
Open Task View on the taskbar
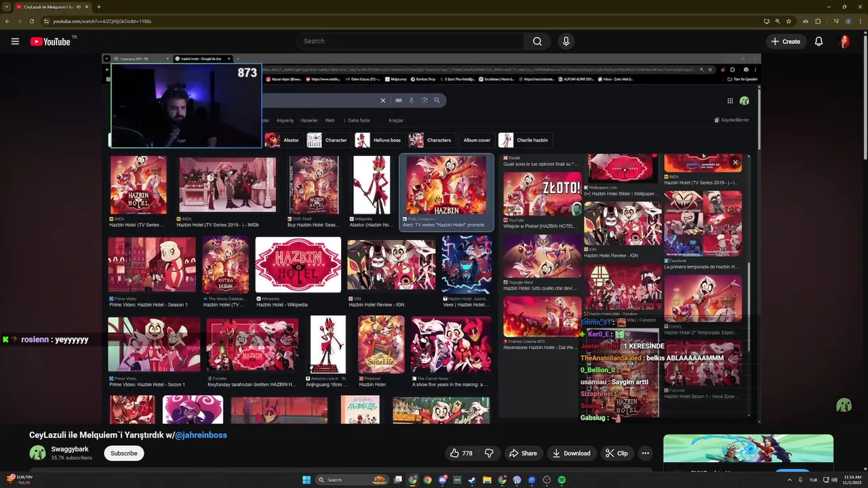click(x=397, y=480)
